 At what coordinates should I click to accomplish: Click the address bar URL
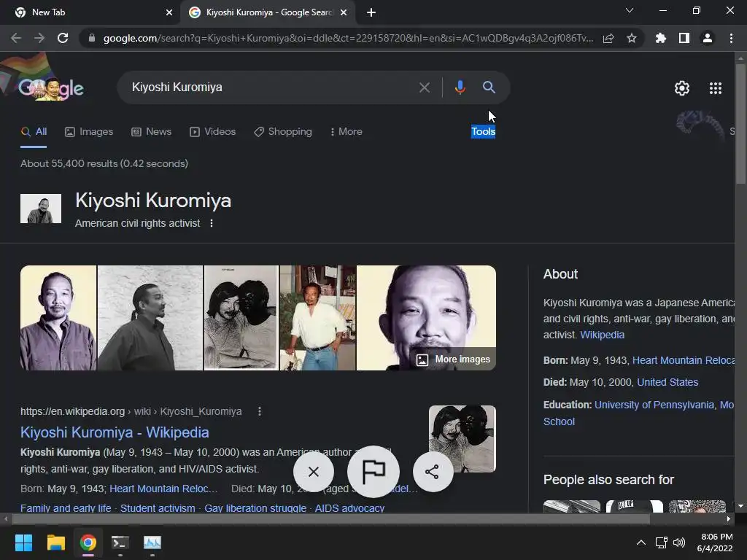coord(348,38)
